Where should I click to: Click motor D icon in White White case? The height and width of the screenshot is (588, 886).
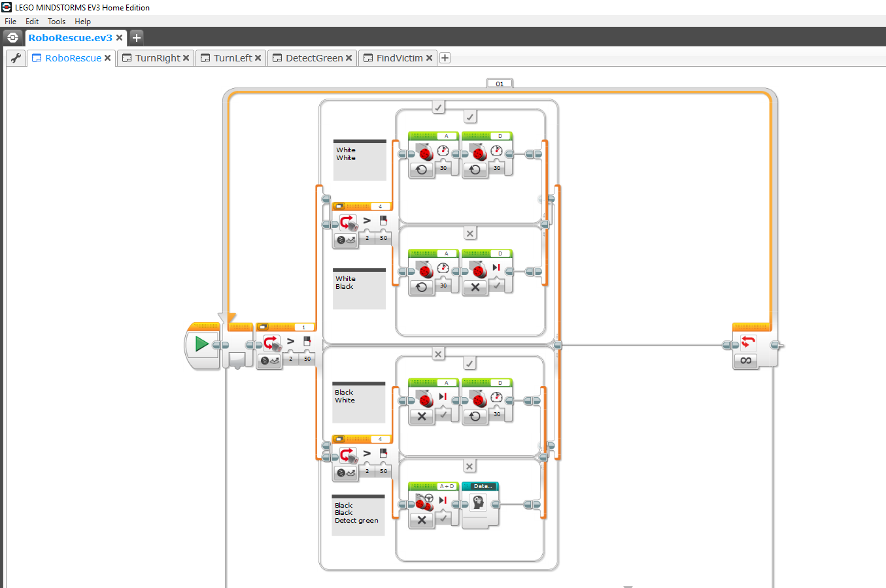[x=479, y=153]
